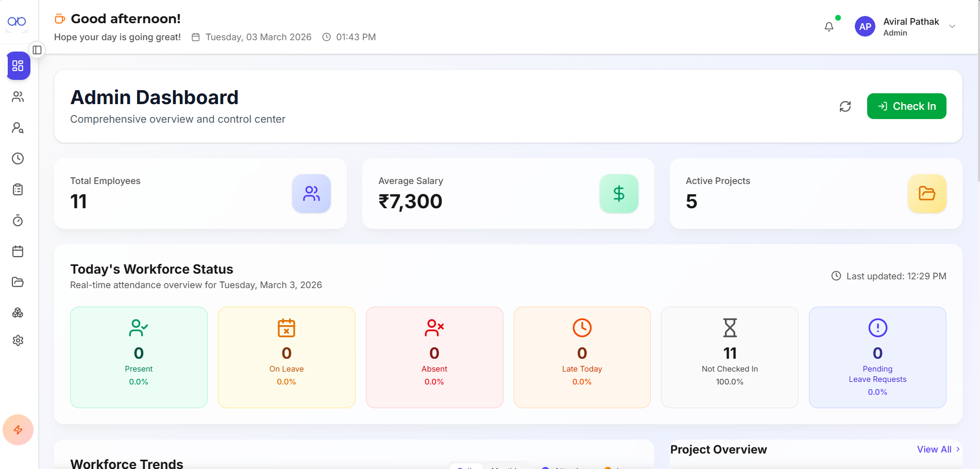Open the integrations (boxes) sidebar icon

[18, 313]
